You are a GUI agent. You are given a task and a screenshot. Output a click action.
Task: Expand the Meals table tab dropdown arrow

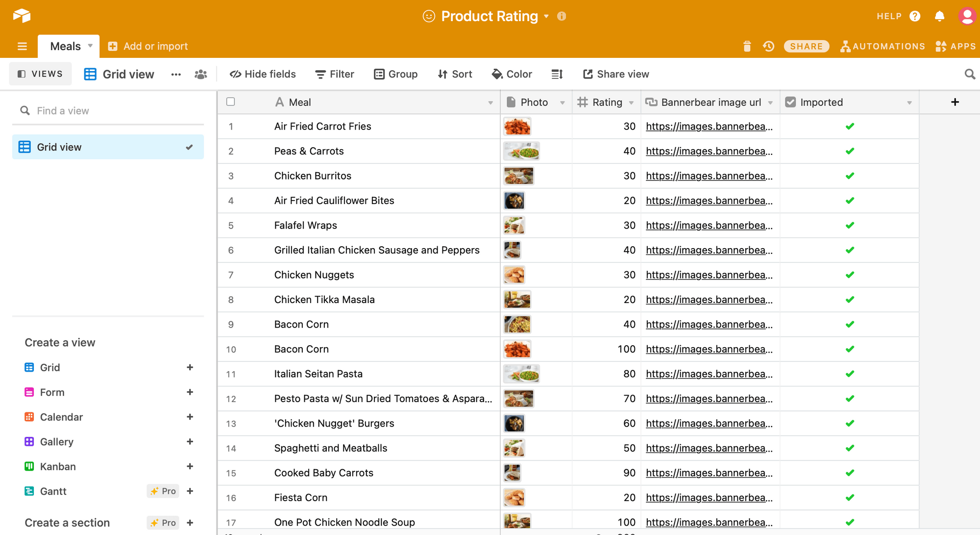point(90,46)
